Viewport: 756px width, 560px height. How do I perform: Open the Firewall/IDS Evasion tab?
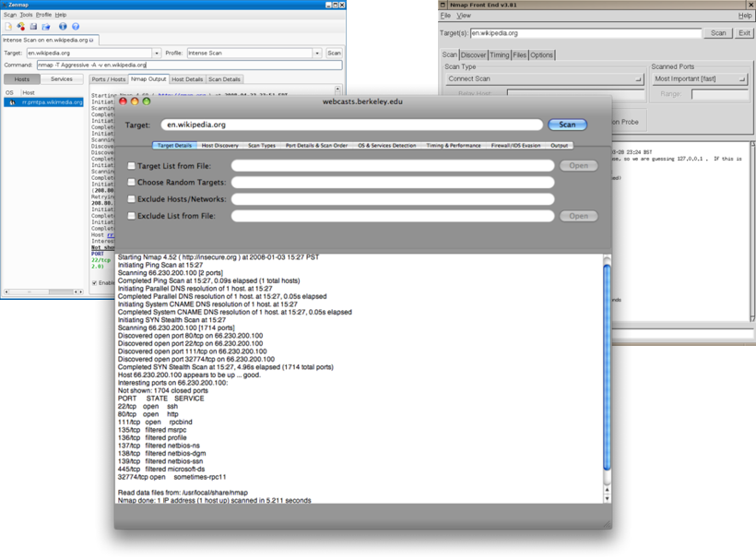(515, 145)
